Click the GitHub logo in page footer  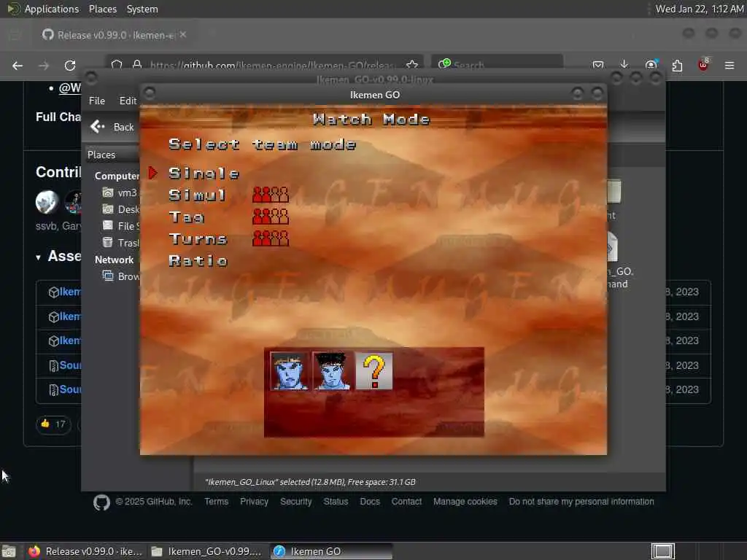pyautogui.click(x=101, y=502)
